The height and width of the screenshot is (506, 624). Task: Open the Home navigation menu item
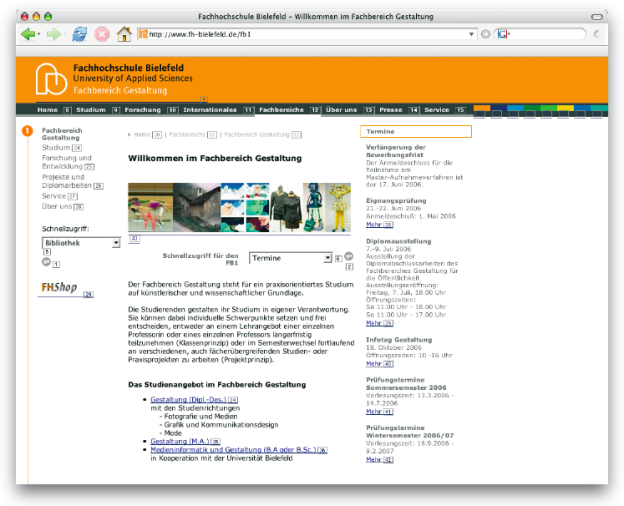[47, 110]
